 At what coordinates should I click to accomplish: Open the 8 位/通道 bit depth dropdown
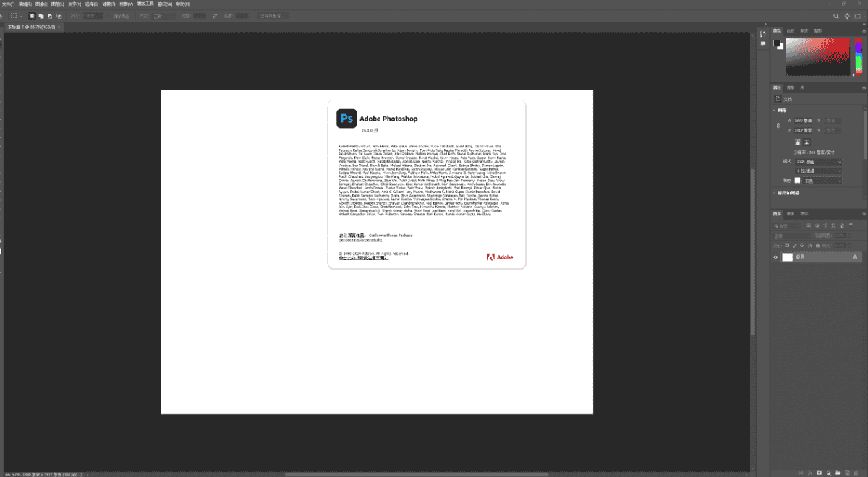click(818, 171)
